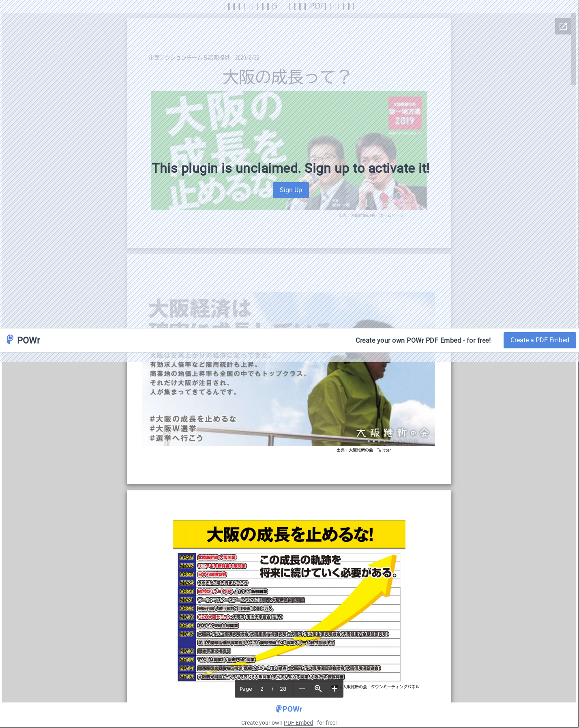Click the page heading at the top
The image size is (579, 728).
tap(289, 6)
